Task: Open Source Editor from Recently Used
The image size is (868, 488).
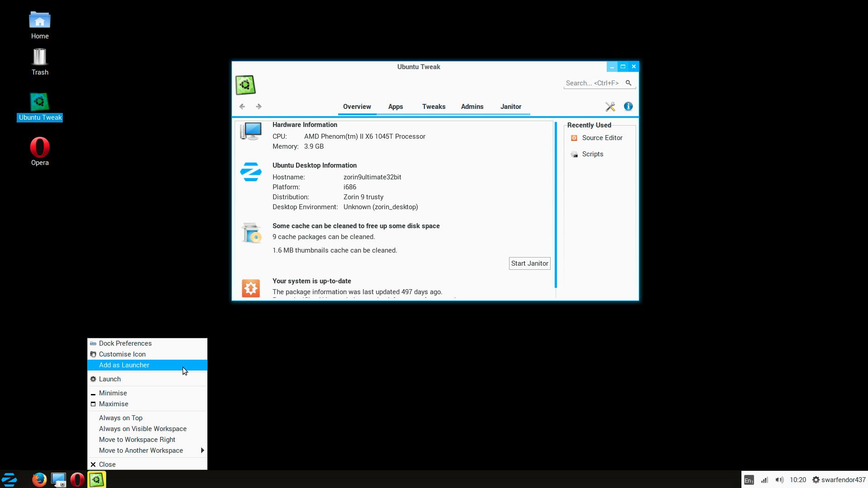Action: point(602,138)
